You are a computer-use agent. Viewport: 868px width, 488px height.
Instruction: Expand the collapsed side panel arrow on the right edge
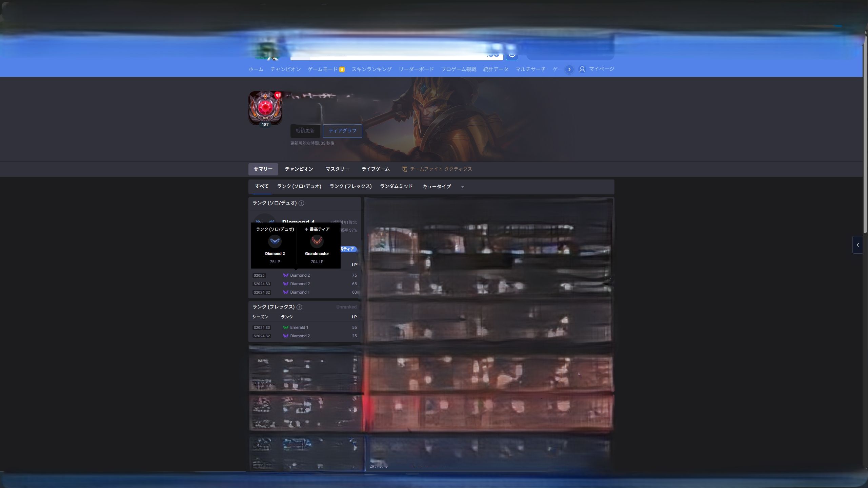point(858,245)
